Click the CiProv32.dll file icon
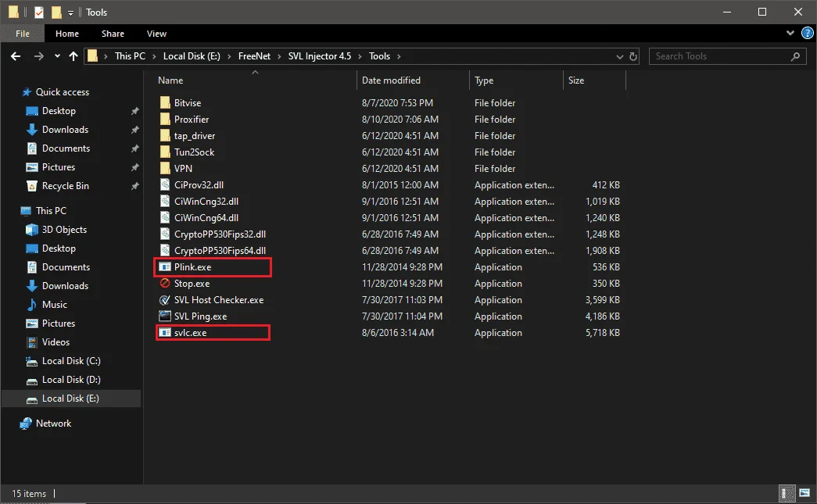The image size is (817, 504). (165, 185)
